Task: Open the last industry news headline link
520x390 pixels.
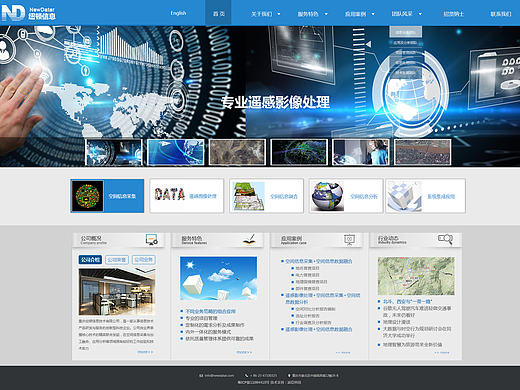Action: pyautogui.click(x=412, y=344)
